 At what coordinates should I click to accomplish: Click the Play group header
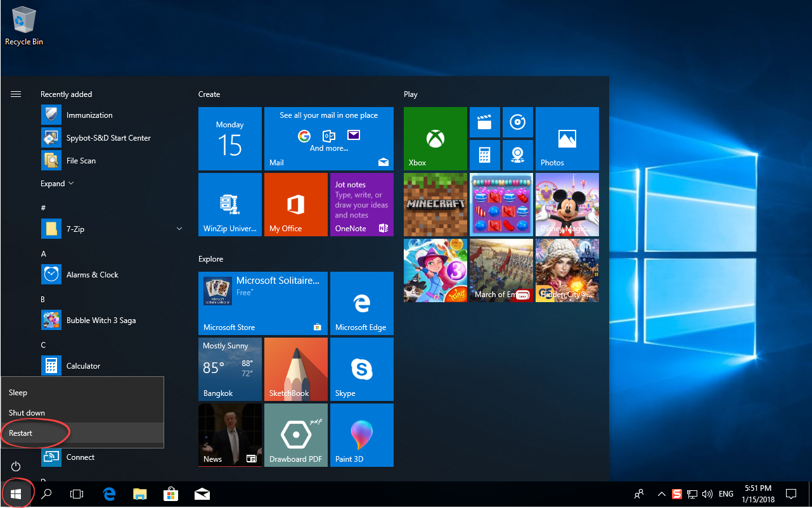(411, 94)
